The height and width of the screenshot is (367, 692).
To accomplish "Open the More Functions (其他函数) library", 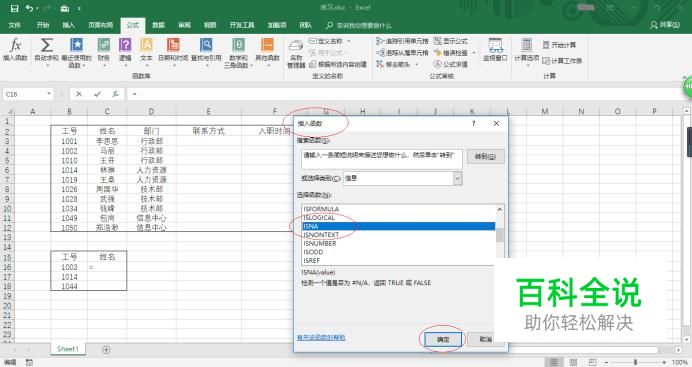I will pos(267,52).
